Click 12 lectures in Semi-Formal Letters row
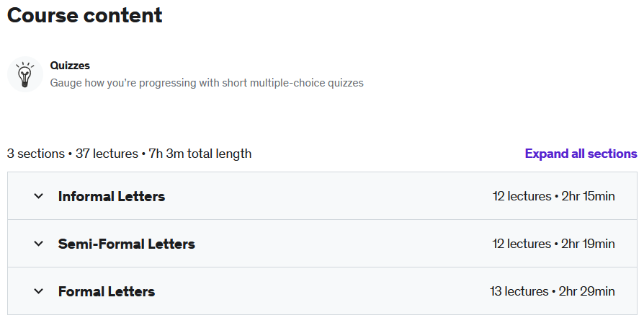The width and height of the screenshot is (644, 323). coord(522,244)
